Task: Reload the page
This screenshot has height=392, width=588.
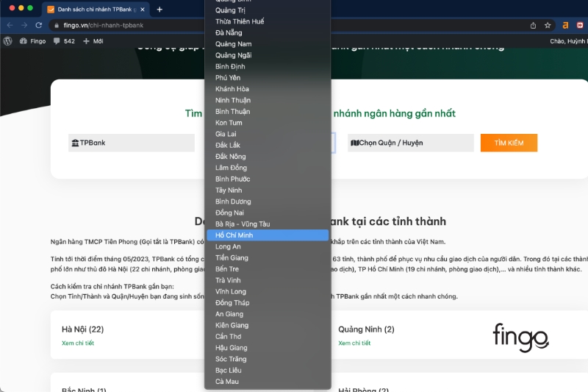Action: point(39,25)
